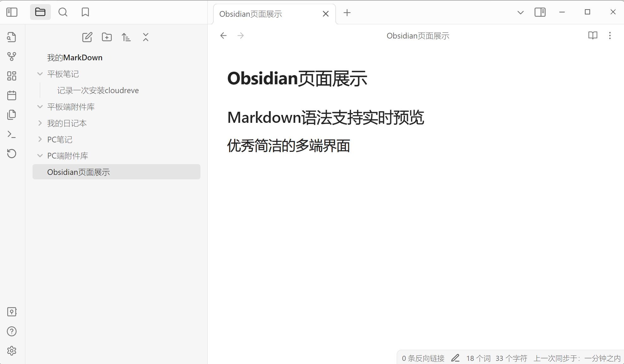The height and width of the screenshot is (364, 624).
Task: Open today's daily note calendar icon
Action: 12,95
